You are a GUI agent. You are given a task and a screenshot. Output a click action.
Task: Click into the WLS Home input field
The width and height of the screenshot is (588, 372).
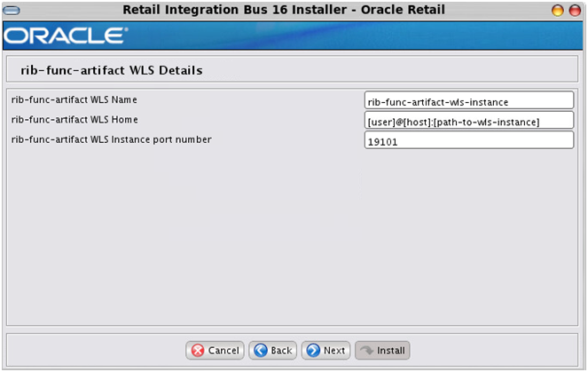469,120
